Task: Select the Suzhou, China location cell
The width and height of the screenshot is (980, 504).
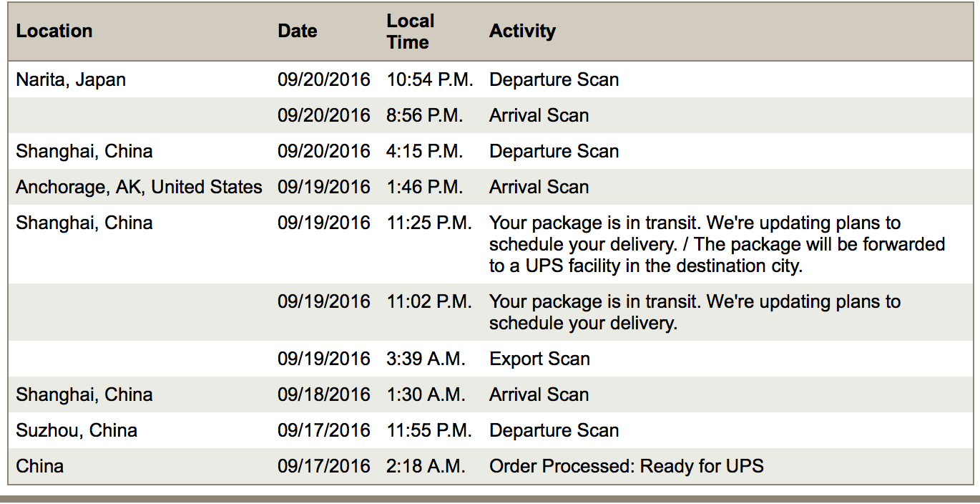Action: [77, 430]
